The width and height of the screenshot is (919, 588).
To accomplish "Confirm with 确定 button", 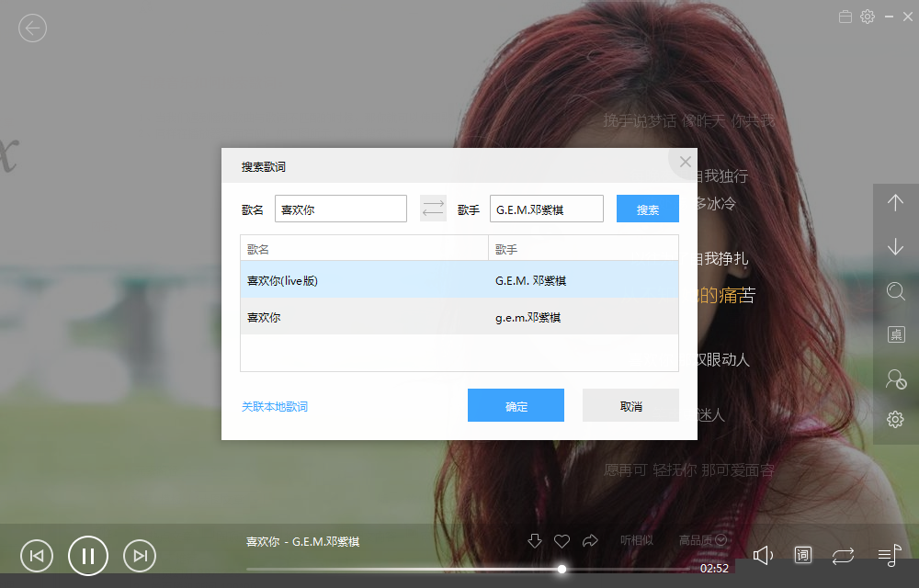I will (x=516, y=405).
